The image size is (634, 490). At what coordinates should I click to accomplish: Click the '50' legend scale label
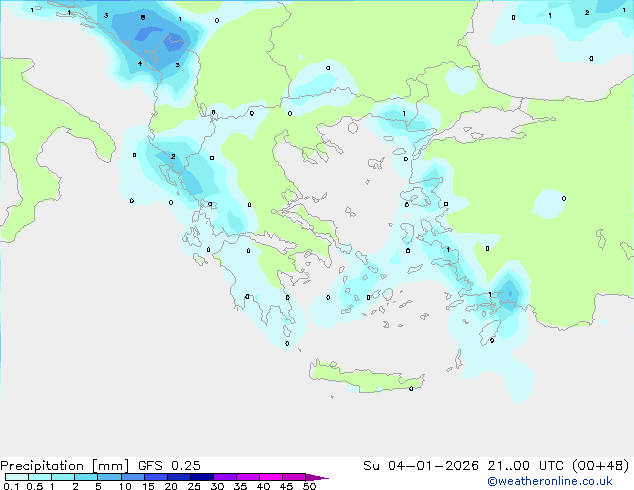(309, 486)
